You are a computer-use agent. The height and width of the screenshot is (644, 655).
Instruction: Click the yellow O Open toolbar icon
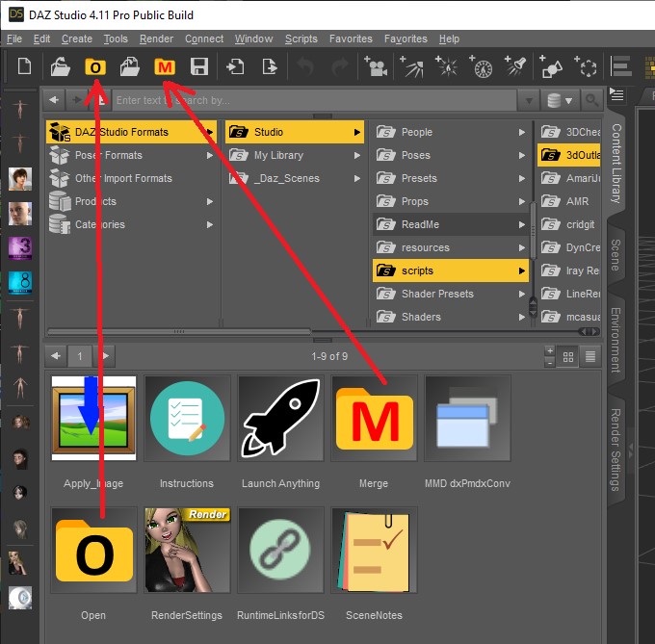94,67
